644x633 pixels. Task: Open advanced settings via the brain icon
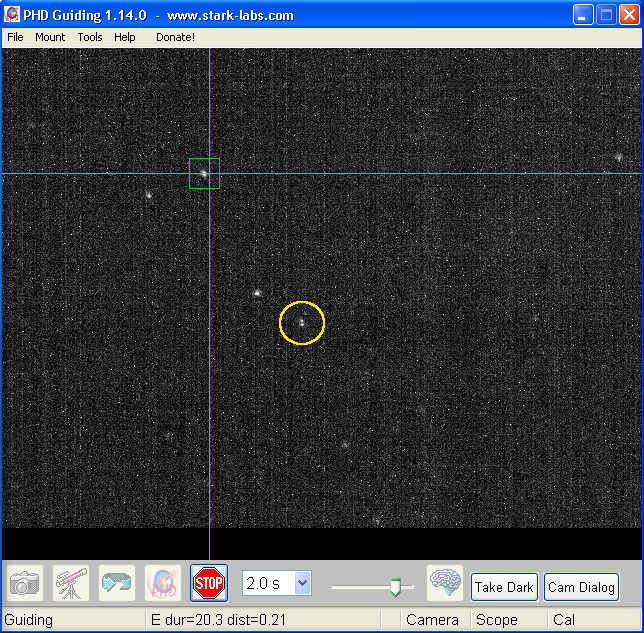445,582
